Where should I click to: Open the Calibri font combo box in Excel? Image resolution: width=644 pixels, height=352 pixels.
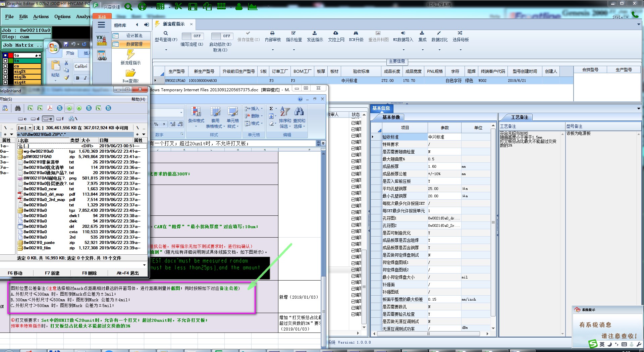(82, 66)
